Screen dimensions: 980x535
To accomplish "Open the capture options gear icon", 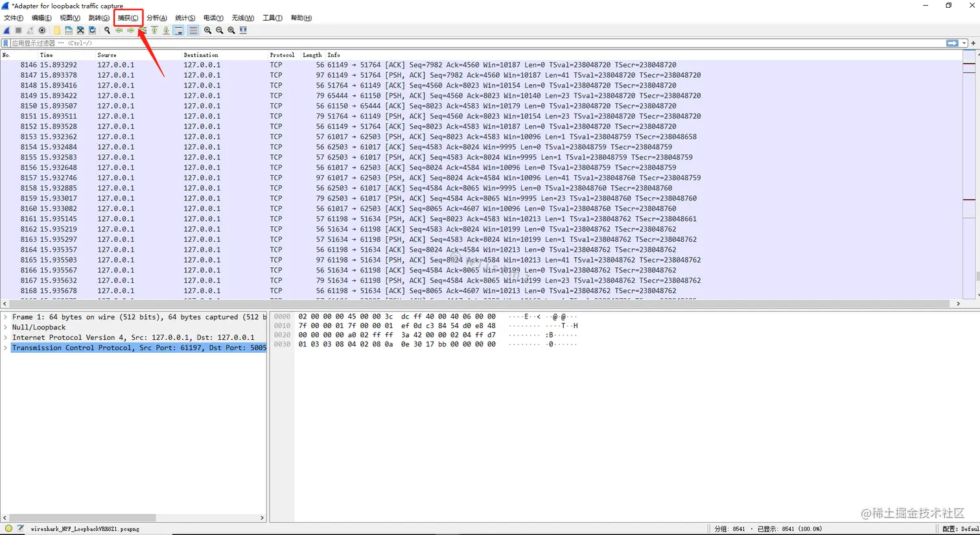I will (x=42, y=30).
